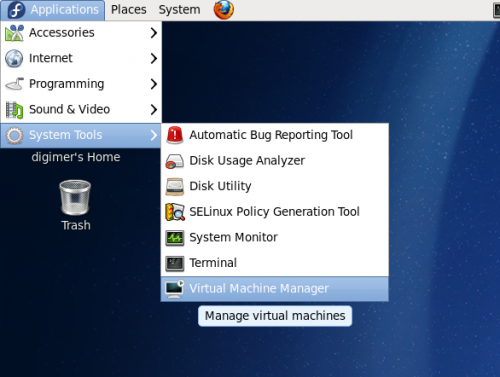Expand the Sound & Video submenu arrow
500x377 pixels.
click(x=153, y=109)
